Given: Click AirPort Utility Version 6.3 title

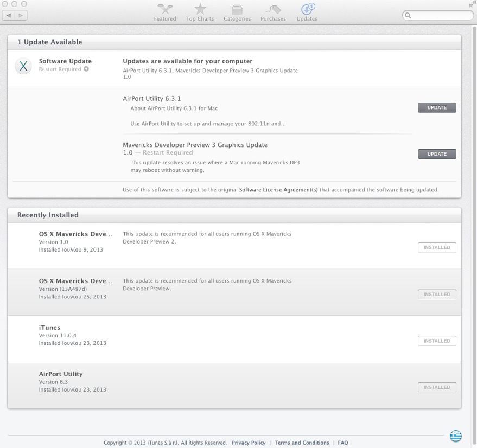Looking at the screenshot, I should [x=61, y=374].
